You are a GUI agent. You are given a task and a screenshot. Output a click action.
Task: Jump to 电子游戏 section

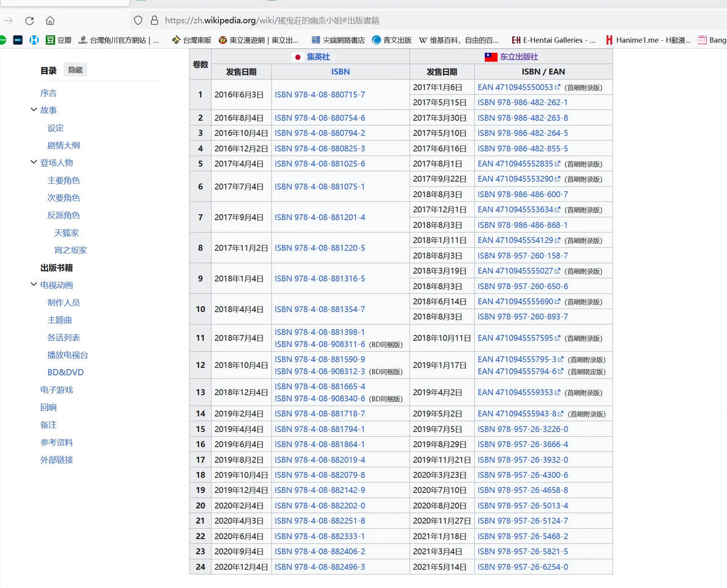click(x=57, y=390)
